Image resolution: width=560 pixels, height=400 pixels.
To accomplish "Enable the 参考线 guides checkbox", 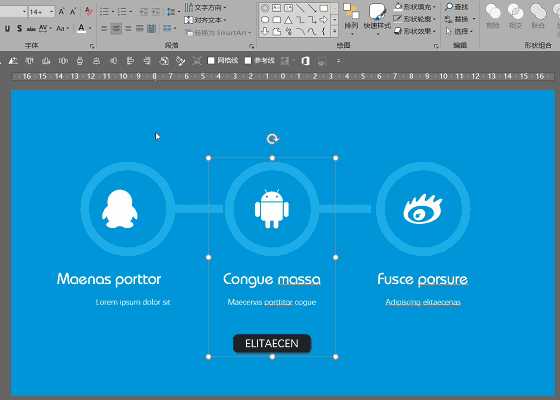I will click(x=248, y=61).
